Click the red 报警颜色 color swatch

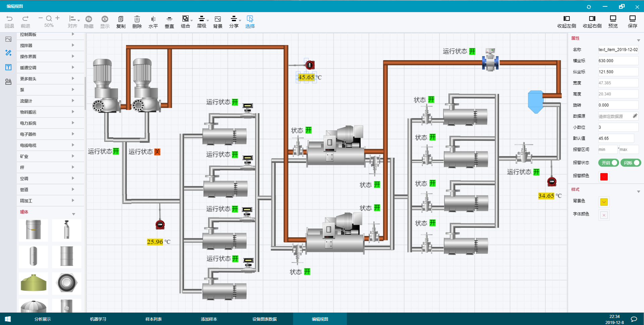(x=604, y=177)
